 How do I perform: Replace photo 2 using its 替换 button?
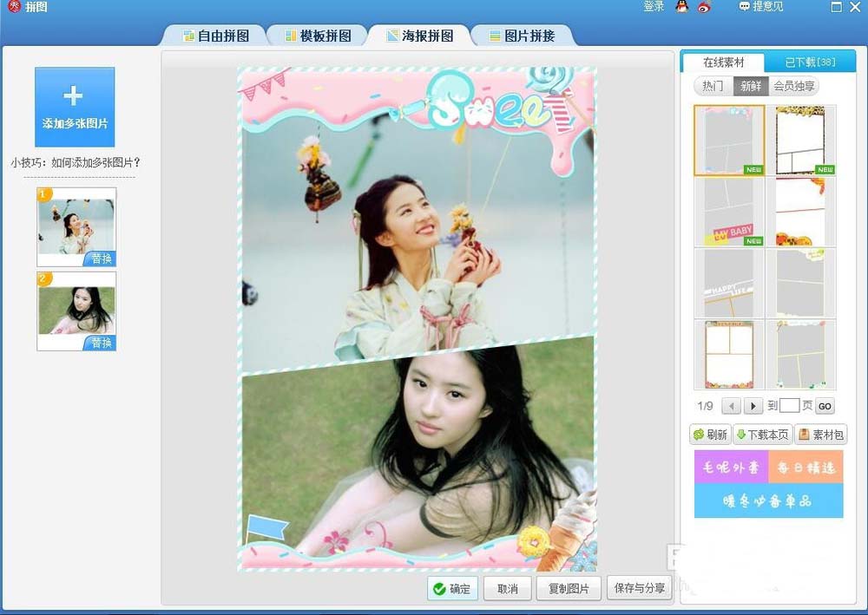[100, 343]
